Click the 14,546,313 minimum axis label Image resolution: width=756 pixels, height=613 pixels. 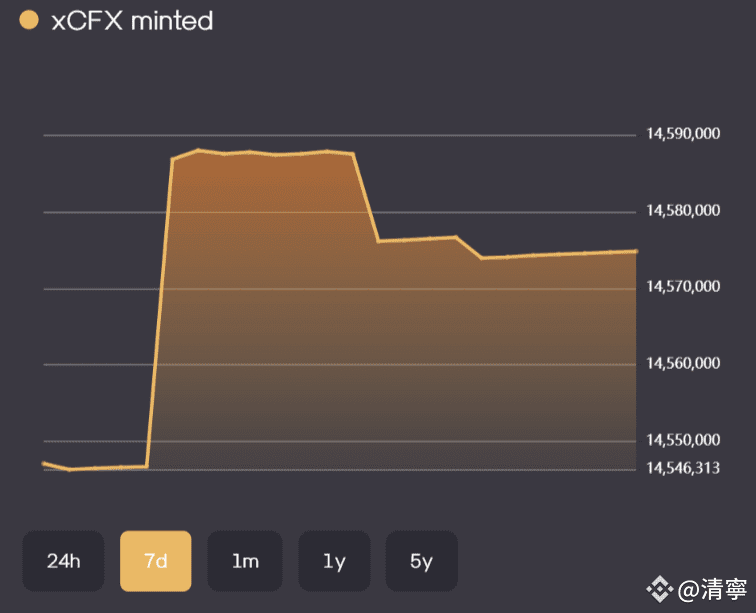click(x=683, y=468)
